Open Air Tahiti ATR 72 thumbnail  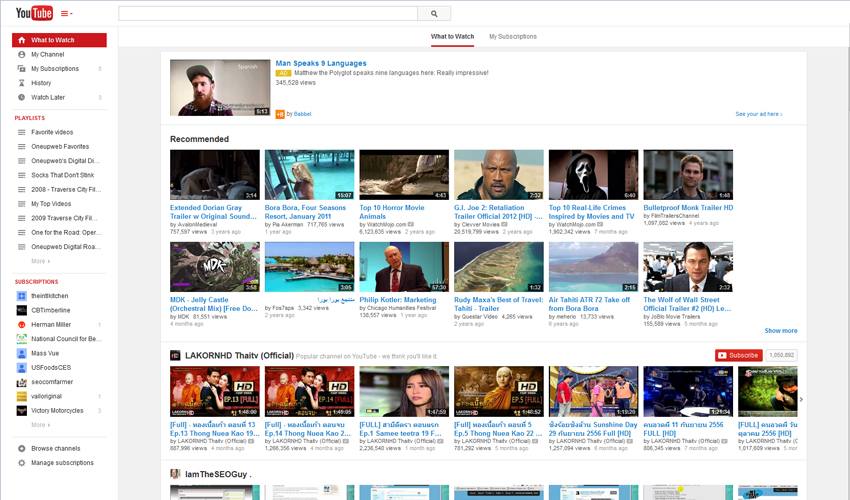pyautogui.click(x=594, y=267)
